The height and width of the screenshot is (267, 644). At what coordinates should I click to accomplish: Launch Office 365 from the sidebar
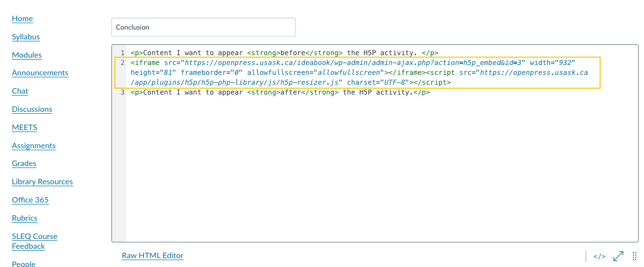30,200
